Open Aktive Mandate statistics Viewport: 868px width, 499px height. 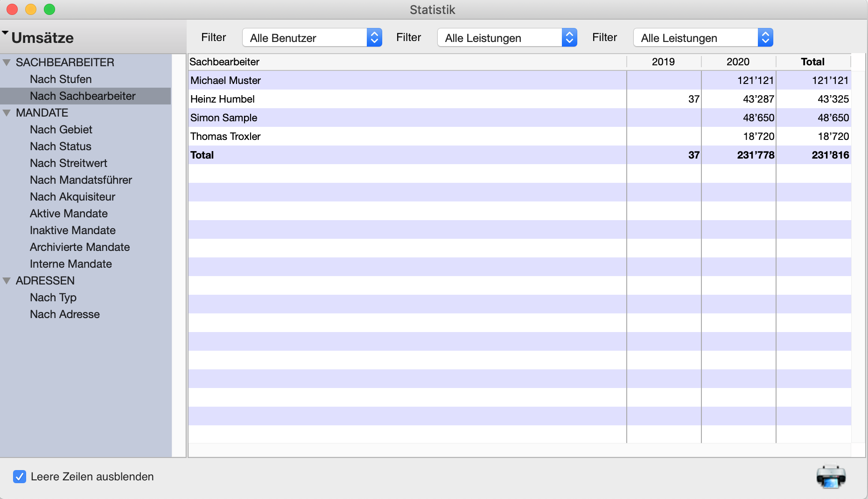69,214
